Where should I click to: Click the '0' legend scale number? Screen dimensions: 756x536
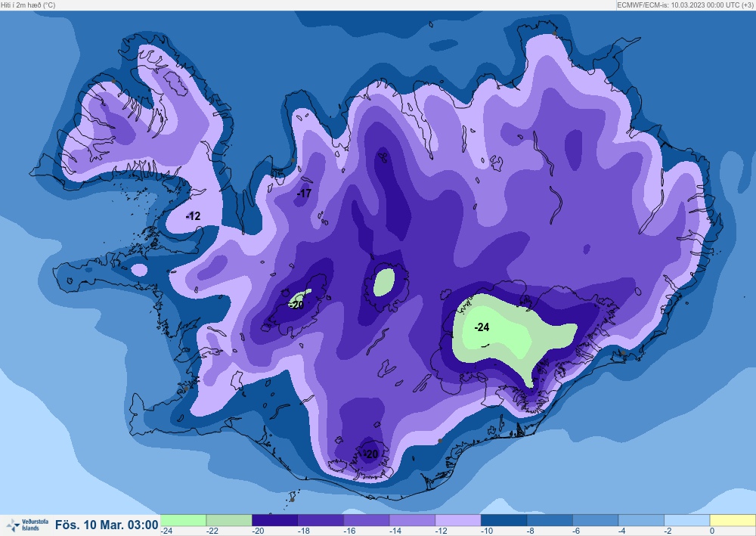[712, 531]
